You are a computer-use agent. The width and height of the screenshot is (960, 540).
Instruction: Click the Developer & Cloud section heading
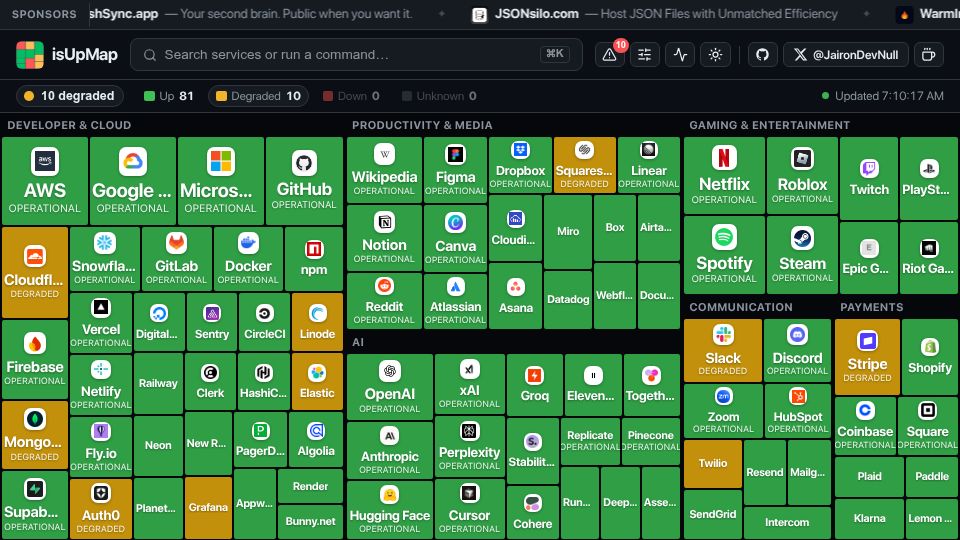[x=69, y=126]
